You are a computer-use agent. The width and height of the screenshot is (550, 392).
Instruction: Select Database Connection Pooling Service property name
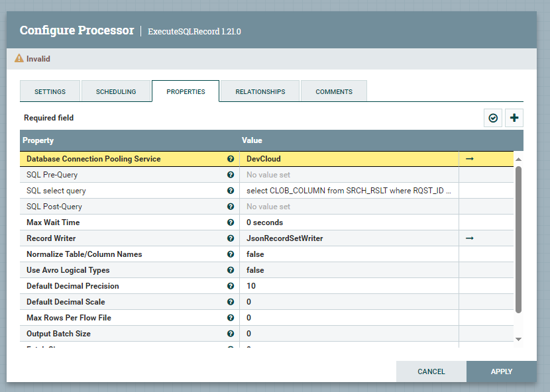tap(93, 159)
